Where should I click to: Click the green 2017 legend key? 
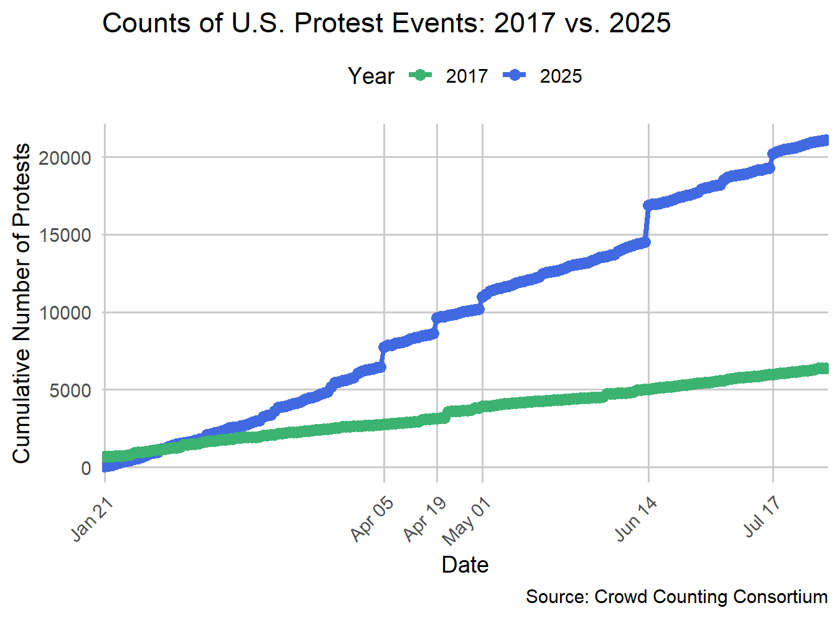(x=421, y=76)
